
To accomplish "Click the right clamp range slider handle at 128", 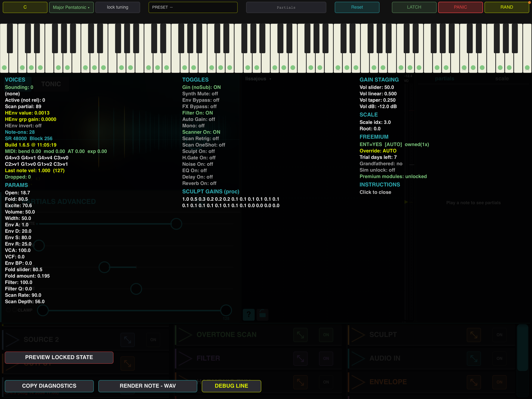I will pyautogui.click(x=226, y=310).
